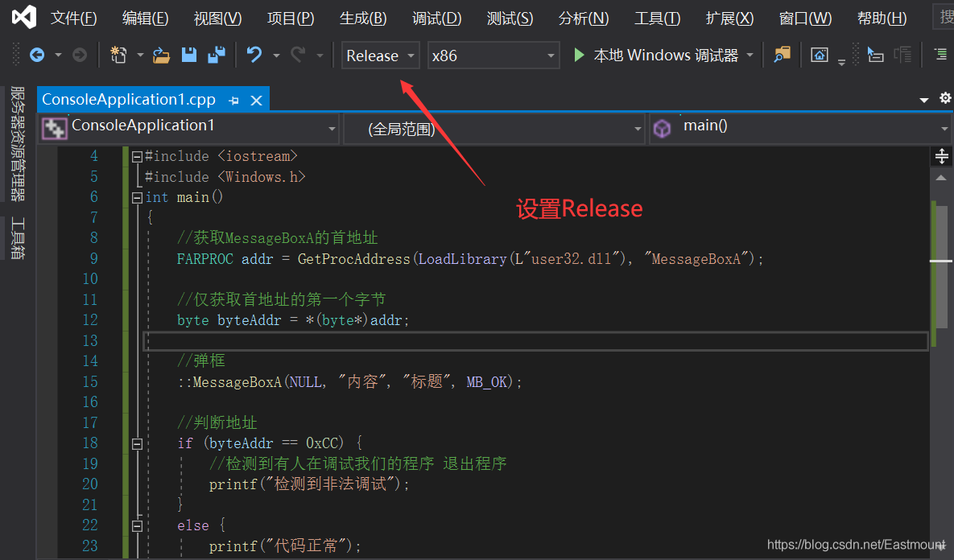Image resolution: width=954 pixels, height=560 pixels.
Task: Click the vertical scrollbar up arrow
Action: pyautogui.click(x=941, y=178)
